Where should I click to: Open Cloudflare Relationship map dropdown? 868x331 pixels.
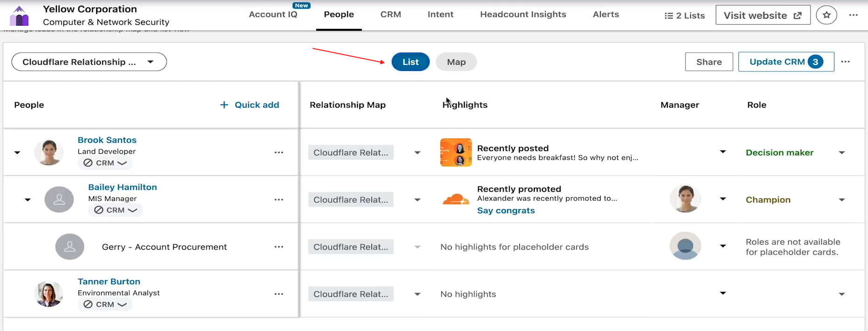[89, 62]
